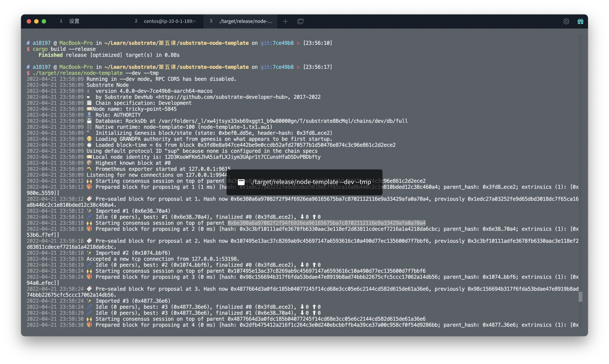Click the './target/release/node-template --dev --tmp' command

click(95, 73)
